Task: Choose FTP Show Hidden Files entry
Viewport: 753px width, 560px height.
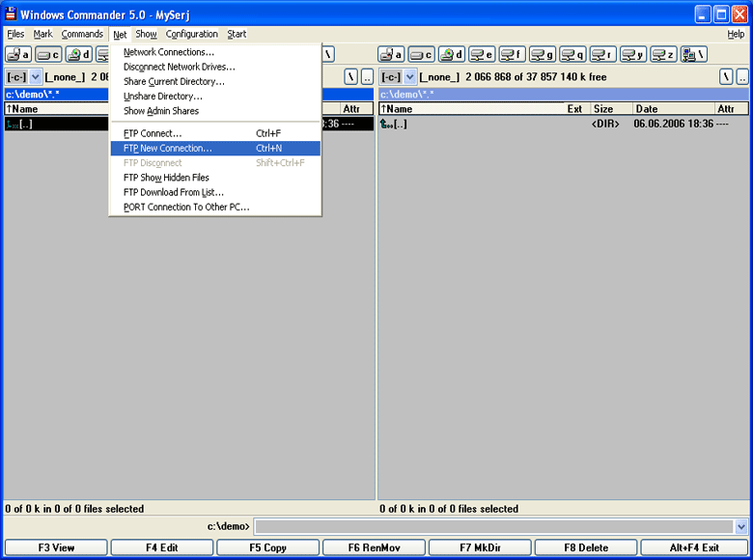Action: click(215, 178)
